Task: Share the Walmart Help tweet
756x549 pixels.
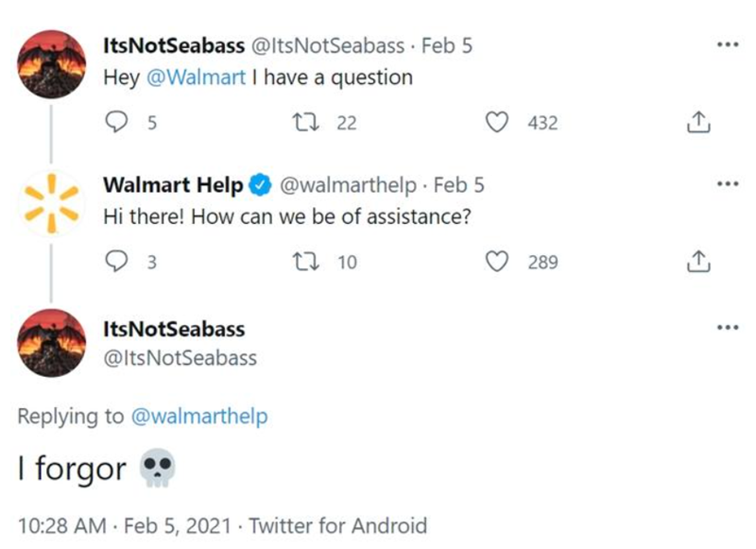Action: [x=696, y=261]
